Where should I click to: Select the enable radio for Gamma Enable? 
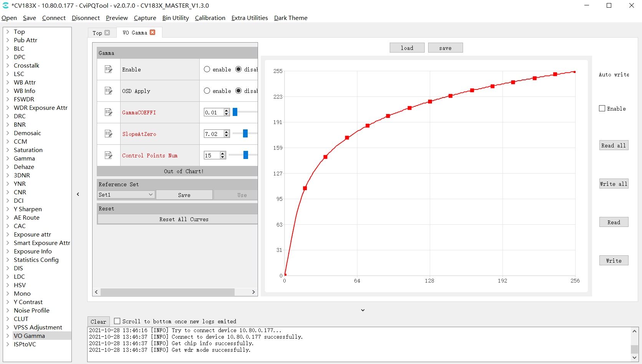207,69
